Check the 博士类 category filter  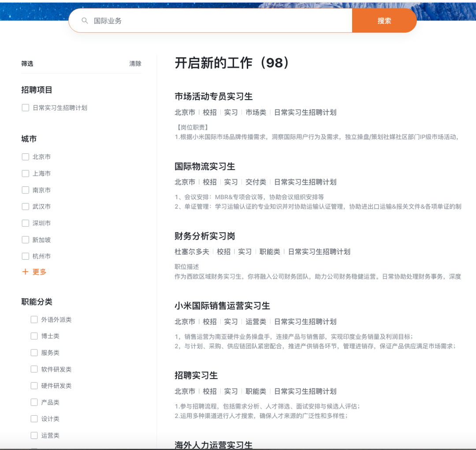pos(34,336)
